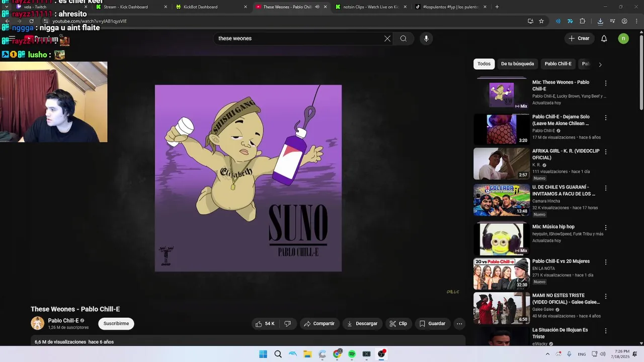Image resolution: width=644 pixels, height=362 pixels.
Task: Open the browser profile icon
Action: [x=624, y=21]
